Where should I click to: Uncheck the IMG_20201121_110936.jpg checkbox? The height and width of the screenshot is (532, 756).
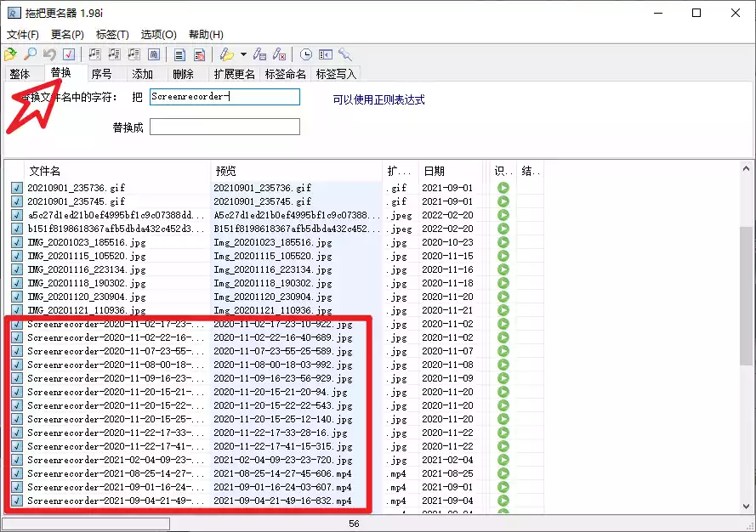pos(17,310)
